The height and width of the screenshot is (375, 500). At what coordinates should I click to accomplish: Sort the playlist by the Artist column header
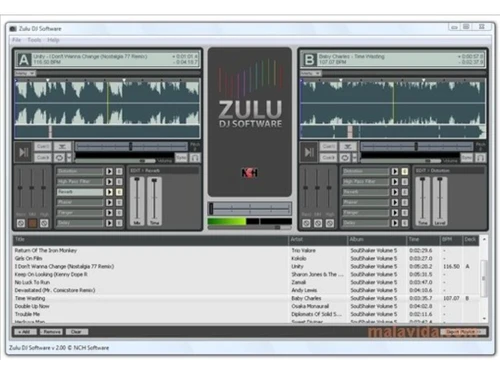[318, 240]
